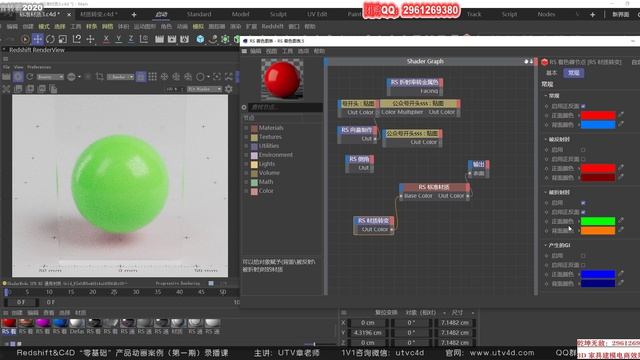Toggle the Y axis lock

119,39
